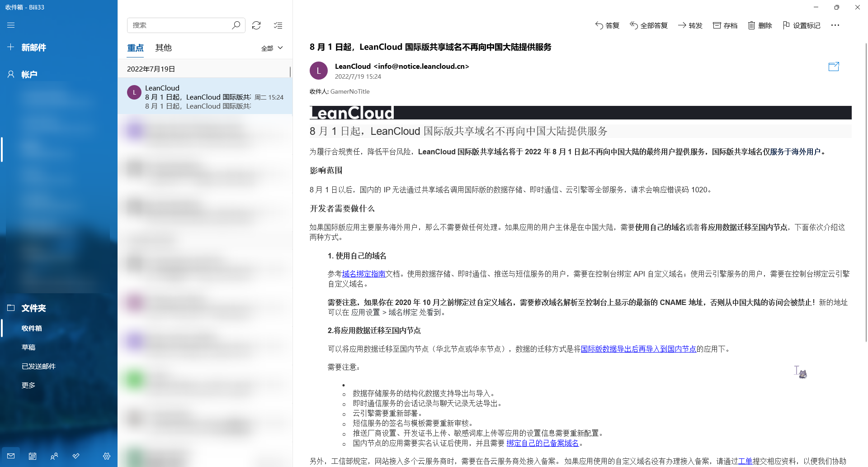Open more actions ellipsis menu

(835, 25)
